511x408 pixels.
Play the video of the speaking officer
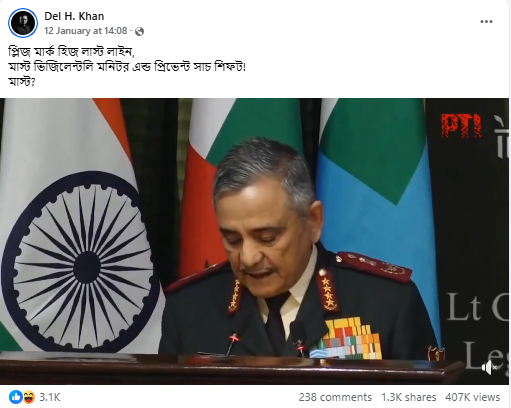point(255,241)
